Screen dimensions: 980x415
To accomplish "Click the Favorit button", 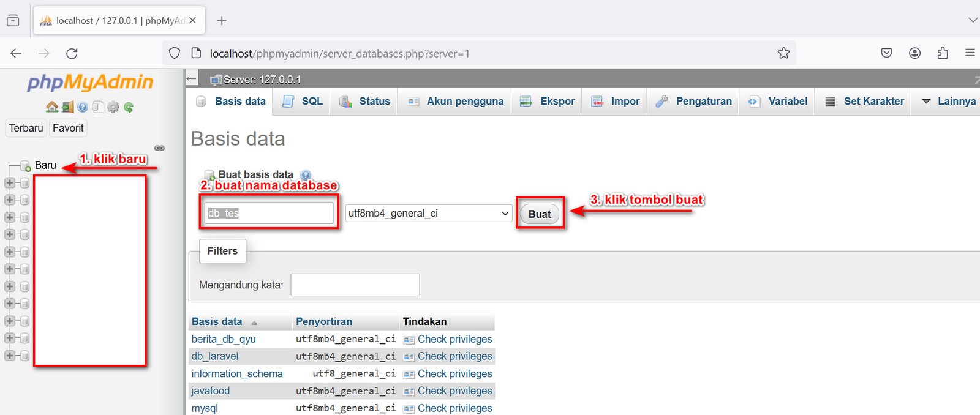I will [68, 128].
